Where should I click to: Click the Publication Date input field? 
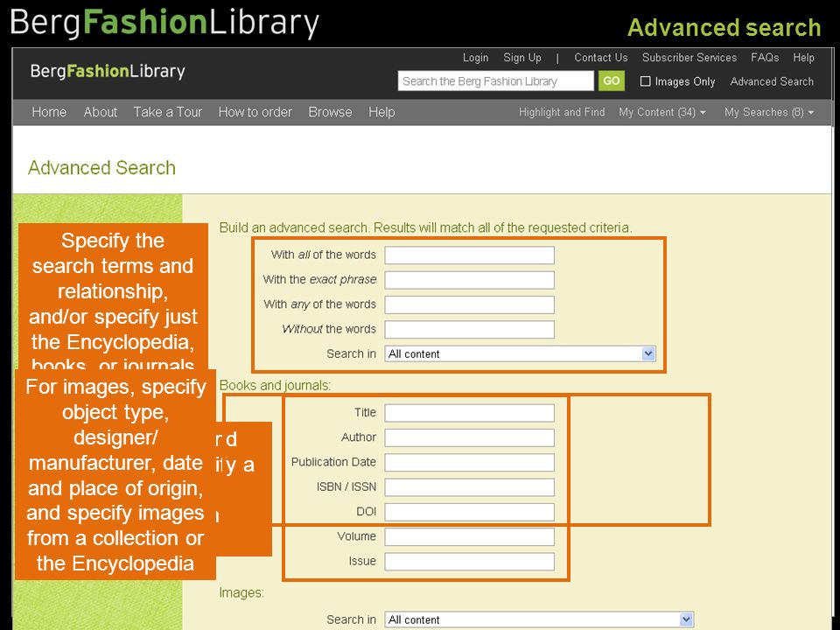point(469,462)
